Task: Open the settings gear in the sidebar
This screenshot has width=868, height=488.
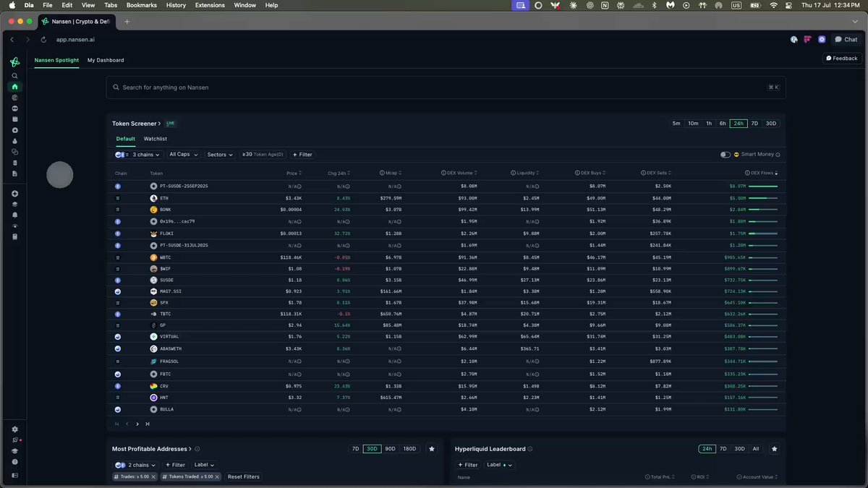Action: pos(14,429)
